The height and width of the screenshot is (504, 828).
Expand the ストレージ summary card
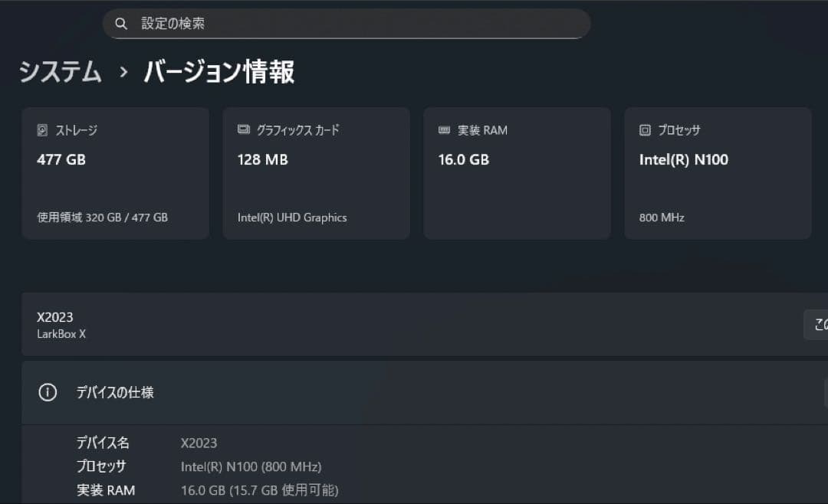pos(115,172)
